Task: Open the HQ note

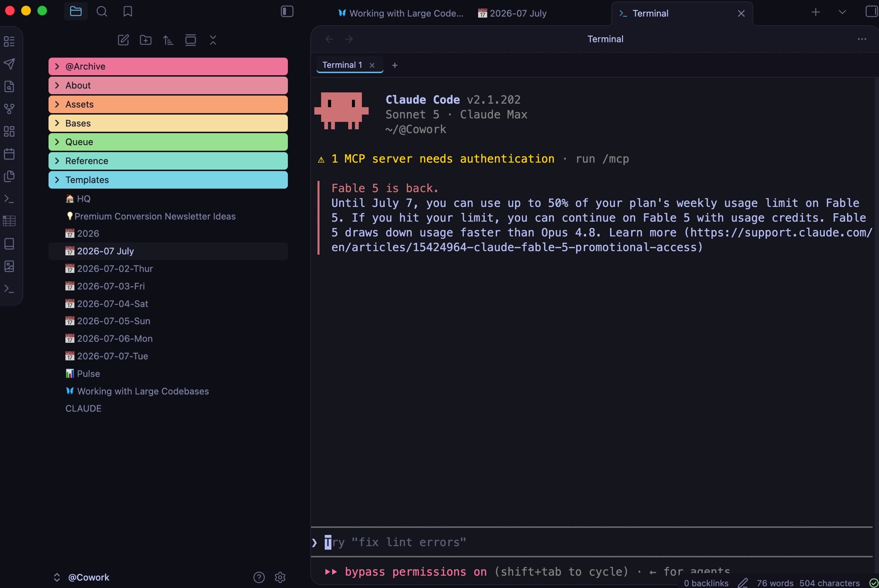Action: pyautogui.click(x=168, y=198)
